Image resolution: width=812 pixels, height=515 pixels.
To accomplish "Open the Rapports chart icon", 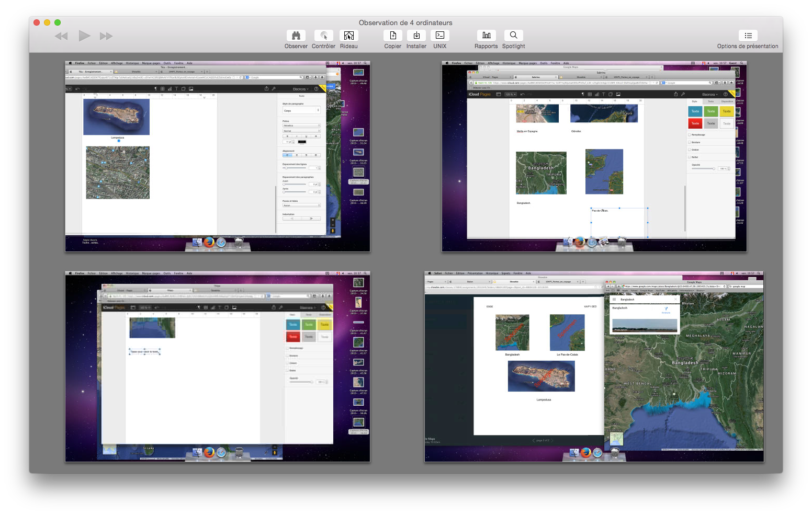I will [x=486, y=36].
